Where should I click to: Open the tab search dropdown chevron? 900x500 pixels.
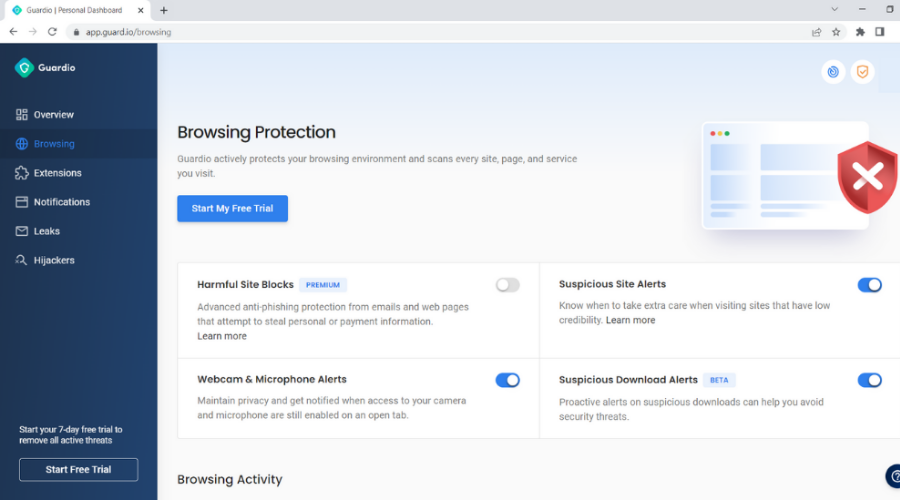point(835,10)
